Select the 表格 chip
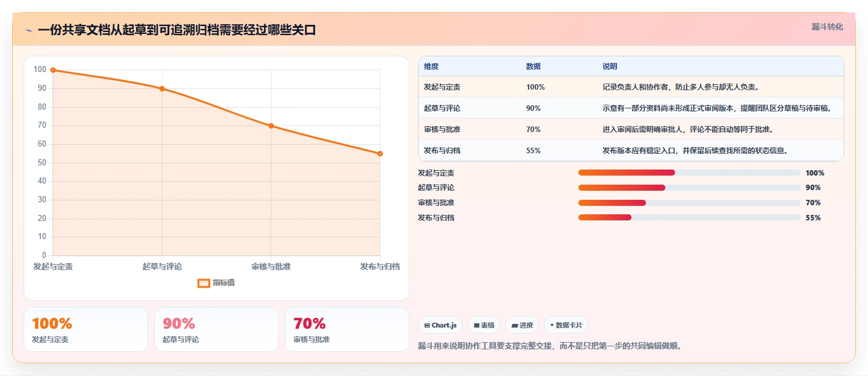868x376 pixels. point(484,325)
